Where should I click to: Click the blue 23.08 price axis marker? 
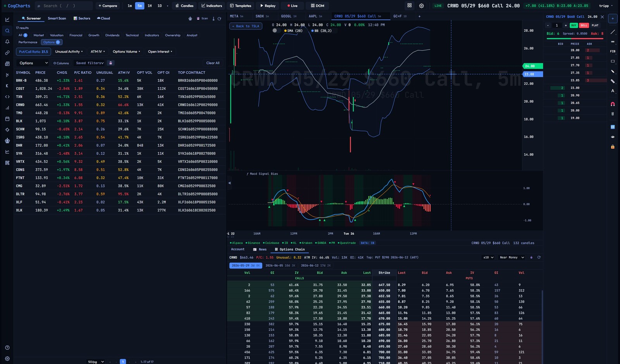[533, 74]
